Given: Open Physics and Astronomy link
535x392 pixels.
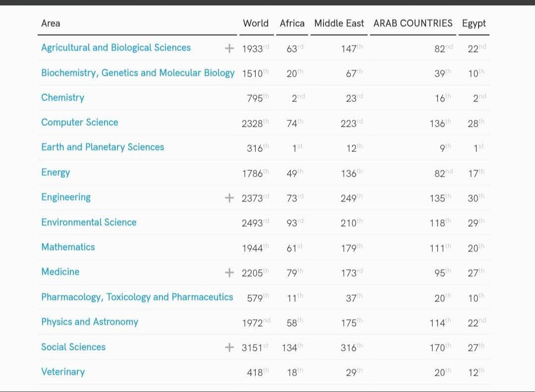Looking at the screenshot, I should pyautogui.click(x=90, y=322).
